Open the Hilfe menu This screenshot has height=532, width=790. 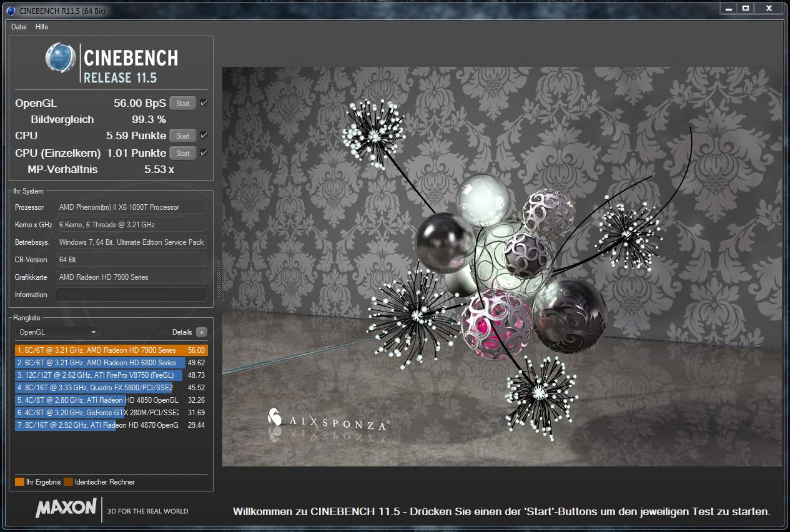pos(42,27)
